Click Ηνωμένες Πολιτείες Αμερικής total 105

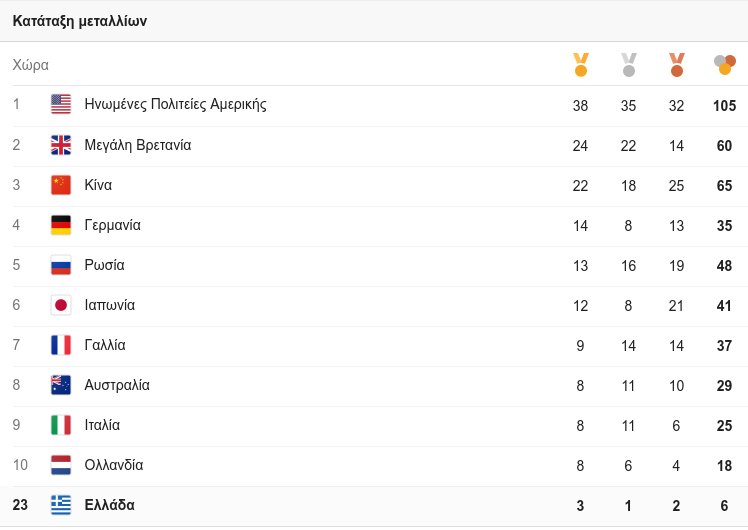(x=725, y=105)
